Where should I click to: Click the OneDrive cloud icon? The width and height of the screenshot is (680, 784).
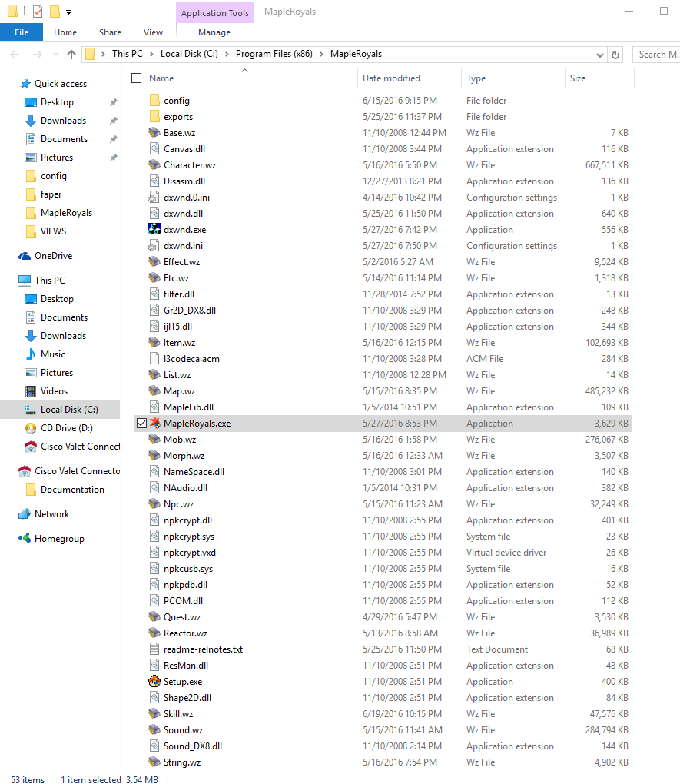(x=25, y=256)
